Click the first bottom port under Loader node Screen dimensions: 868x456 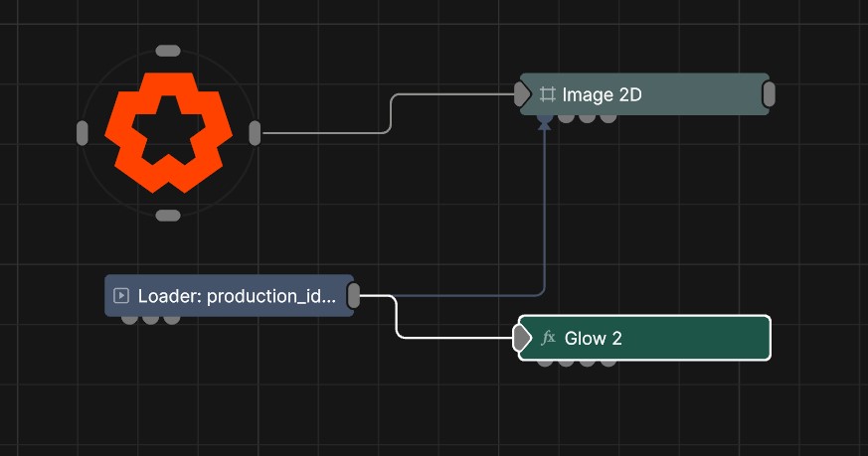click(129, 319)
